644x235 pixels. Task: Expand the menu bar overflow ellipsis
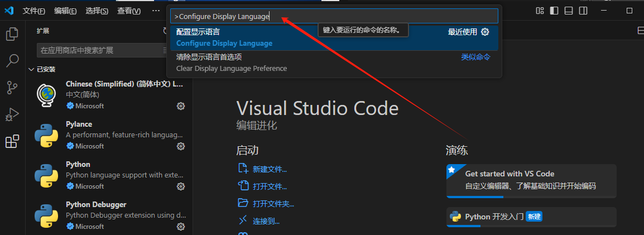[x=156, y=11]
